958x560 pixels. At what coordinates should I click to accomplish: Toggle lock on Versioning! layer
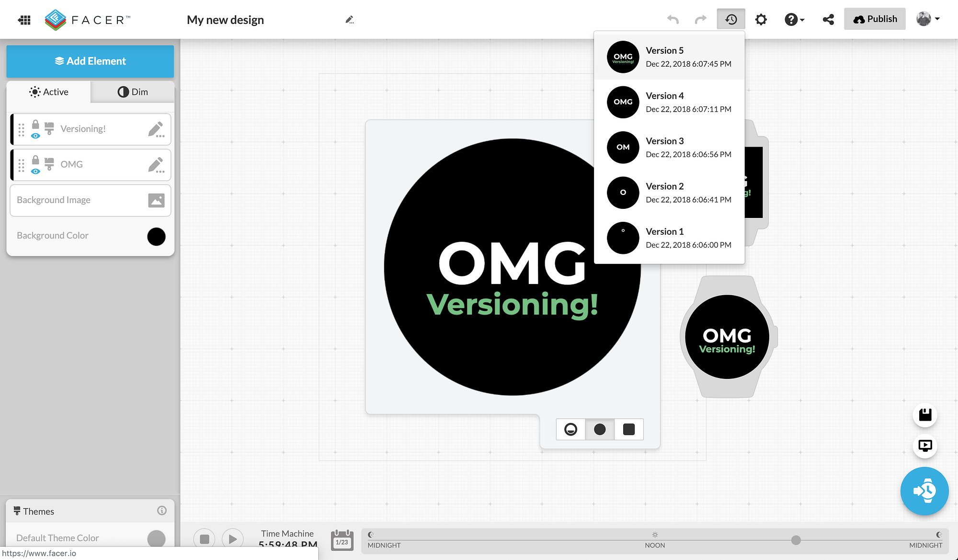(35, 125)
